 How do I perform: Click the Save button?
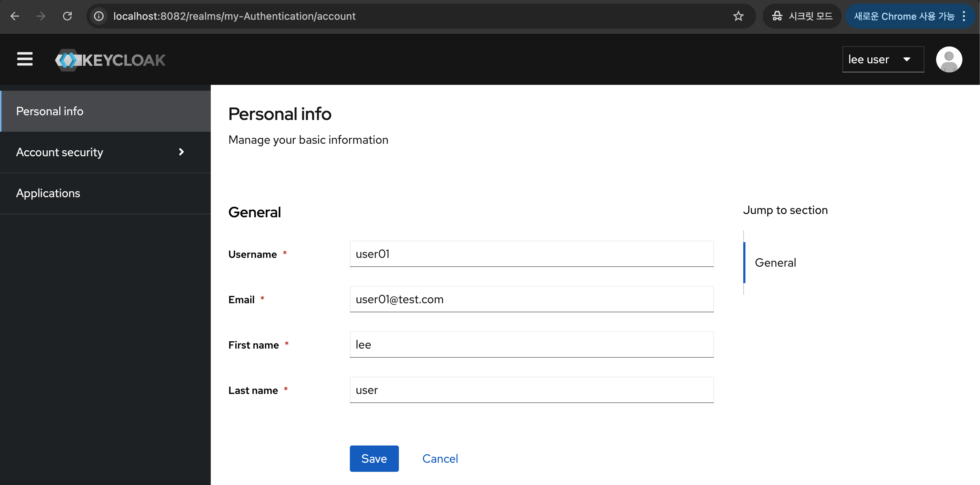click(x=374, y=458)
